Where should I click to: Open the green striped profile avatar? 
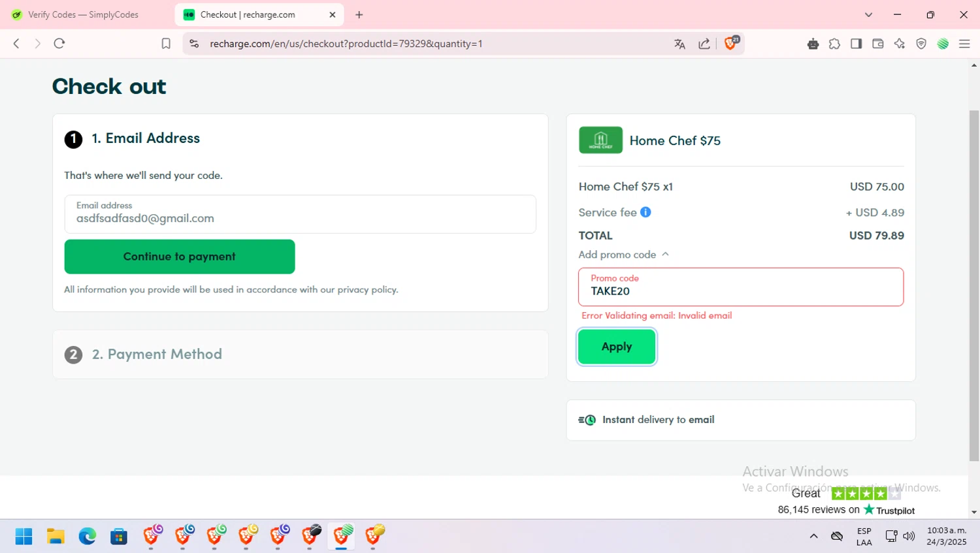[x=943, y=44]
